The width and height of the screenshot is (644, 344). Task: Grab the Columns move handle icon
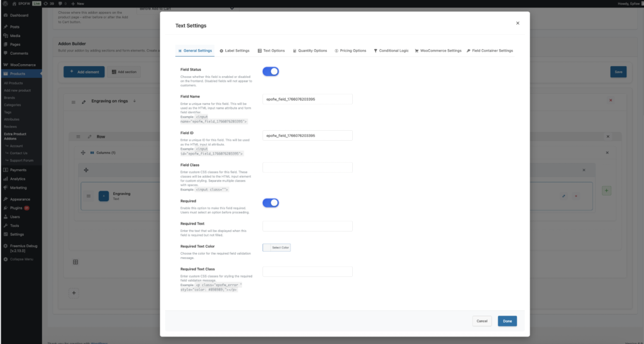tap(82, 153)
